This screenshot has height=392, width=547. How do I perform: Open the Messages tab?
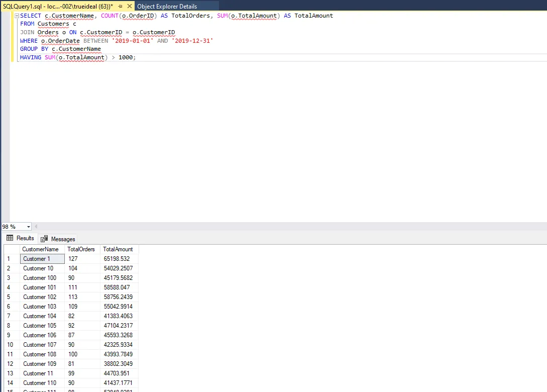click(58, 239)
